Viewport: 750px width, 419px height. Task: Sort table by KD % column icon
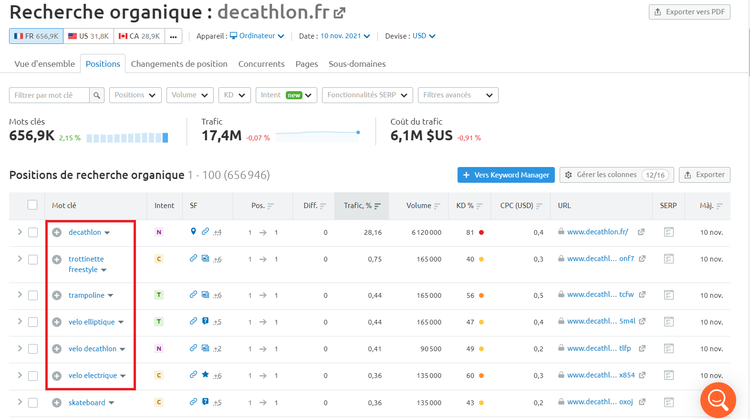tap(480, 206)
